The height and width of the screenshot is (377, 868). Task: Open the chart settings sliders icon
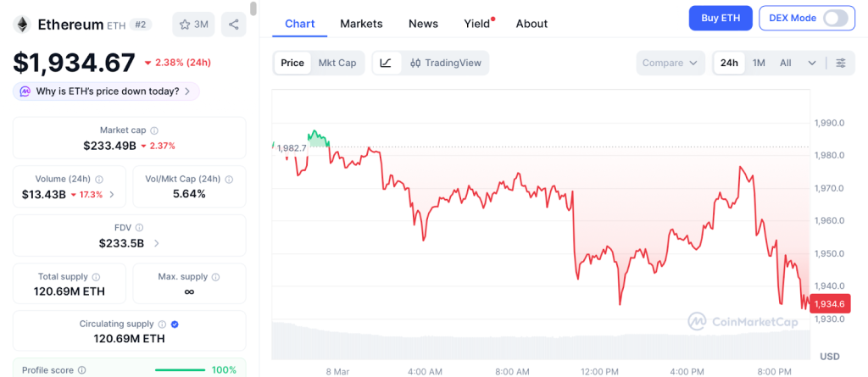(840, 63)
